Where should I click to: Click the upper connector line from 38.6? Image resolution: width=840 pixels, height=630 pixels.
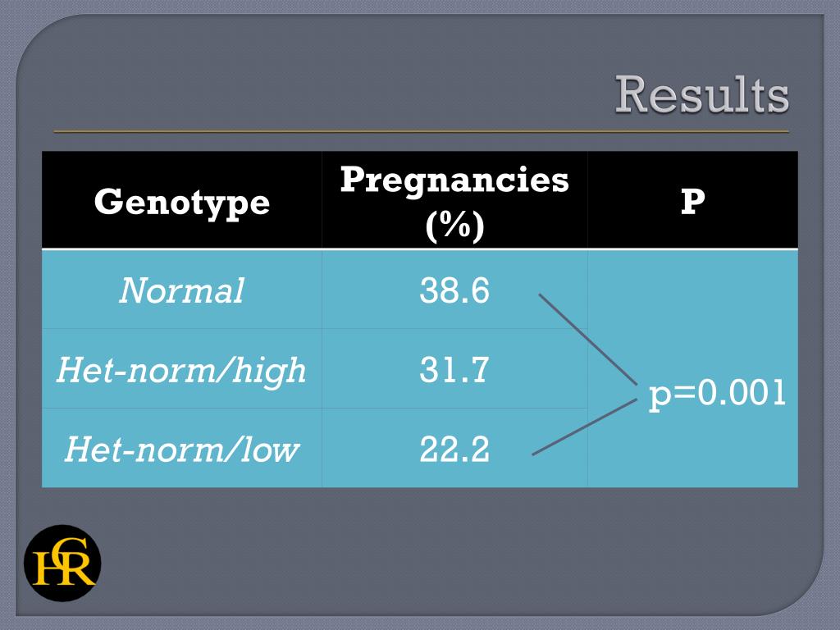[x=587, y=339]
